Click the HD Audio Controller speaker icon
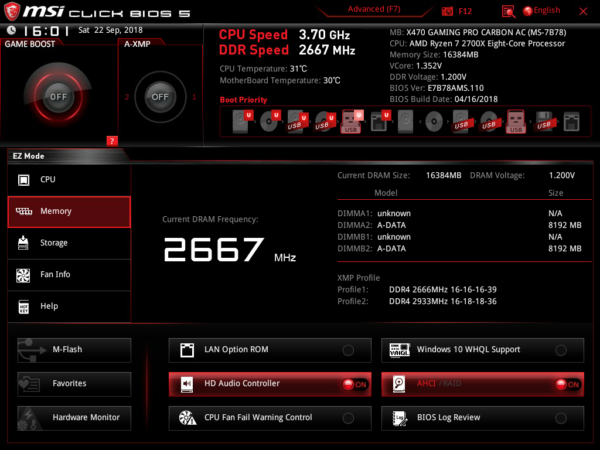 point(187,384)
